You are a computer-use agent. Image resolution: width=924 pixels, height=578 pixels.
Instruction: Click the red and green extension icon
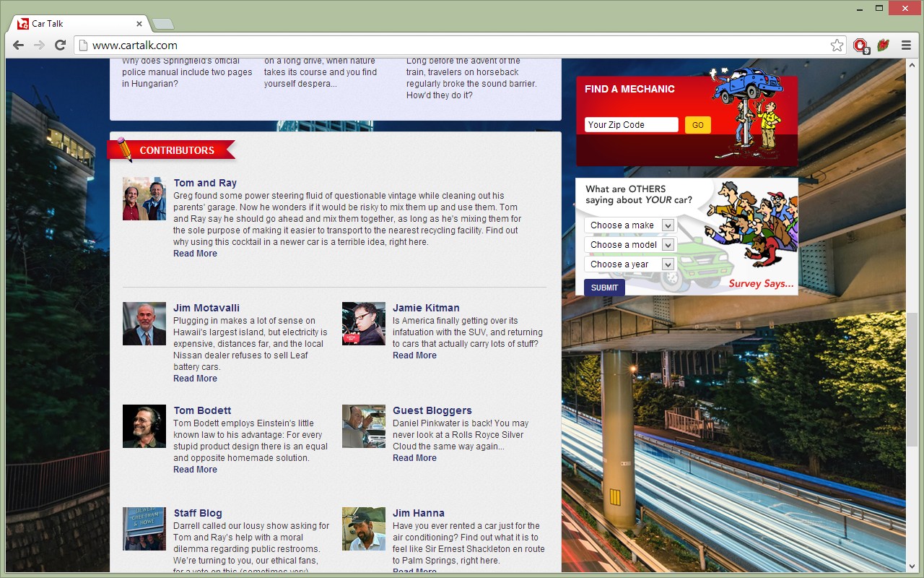883,46
